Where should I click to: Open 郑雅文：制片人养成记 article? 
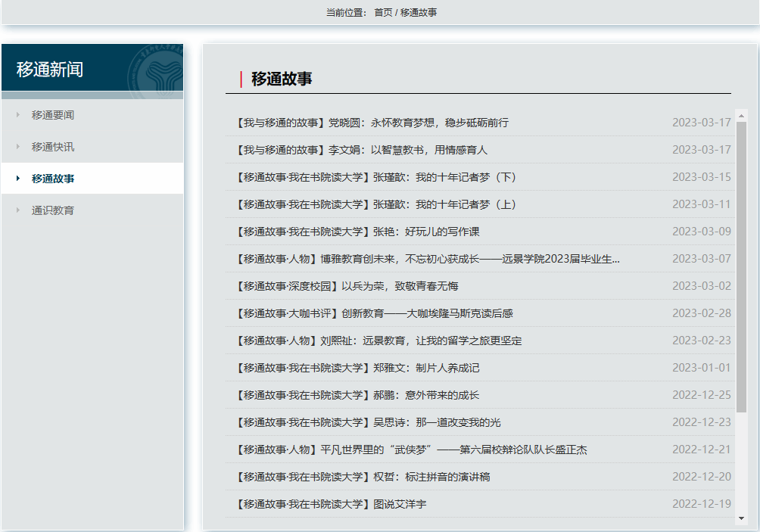point(357,368)
